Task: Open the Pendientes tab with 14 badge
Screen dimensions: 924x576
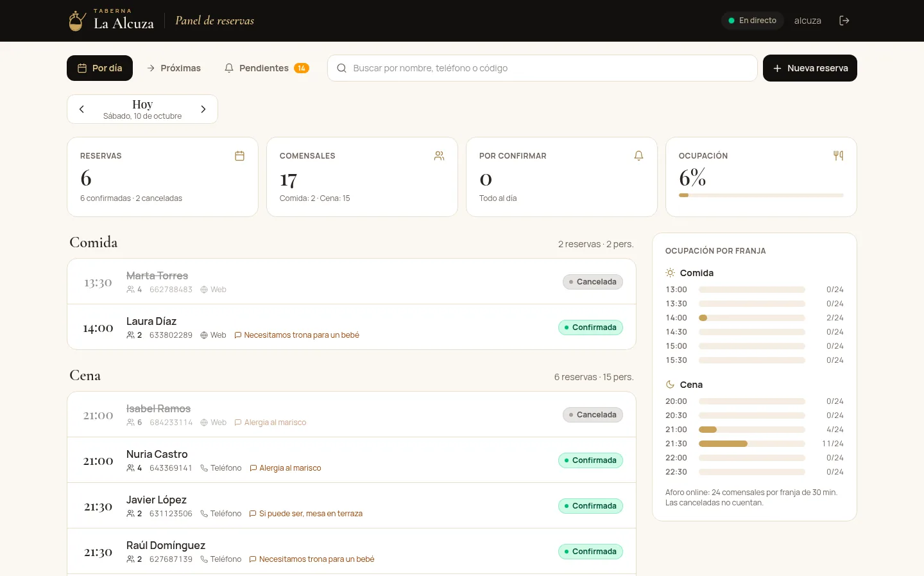Action: click(266, 68)
